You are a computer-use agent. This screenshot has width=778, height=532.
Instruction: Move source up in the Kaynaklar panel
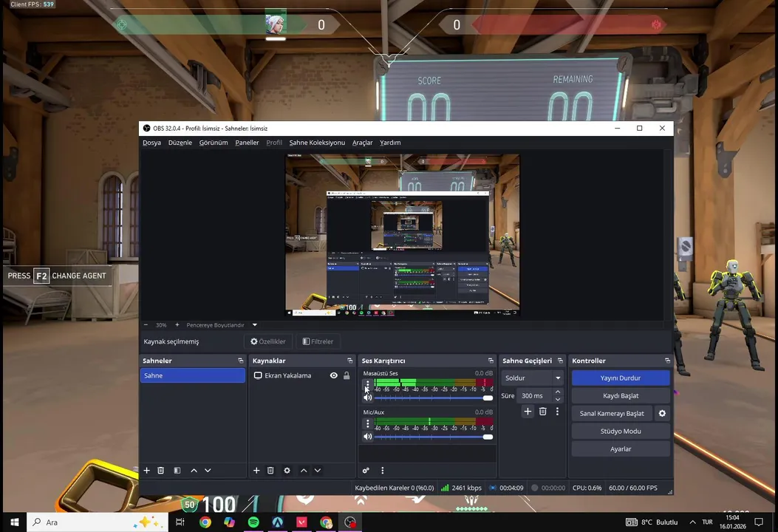click(304, 471)
